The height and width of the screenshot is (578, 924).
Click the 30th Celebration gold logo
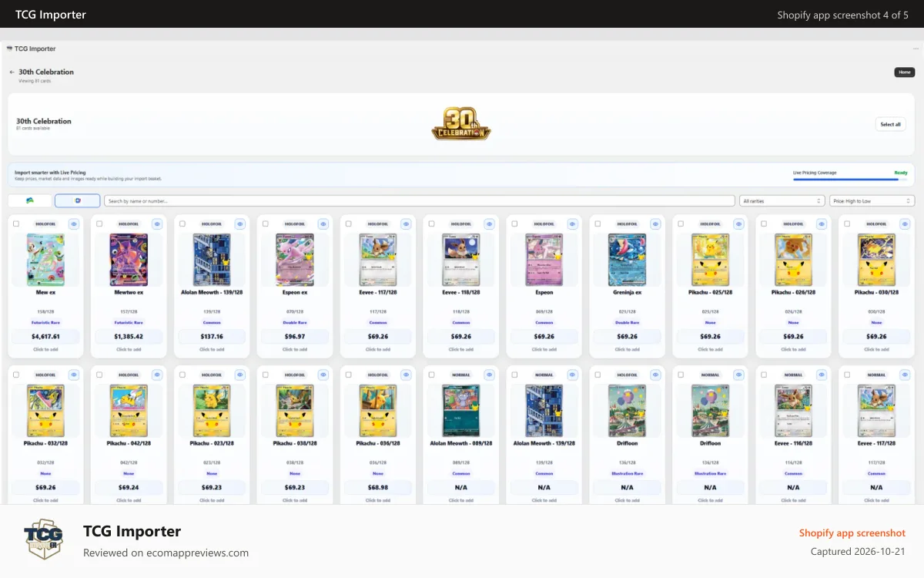tap(461, 124)
